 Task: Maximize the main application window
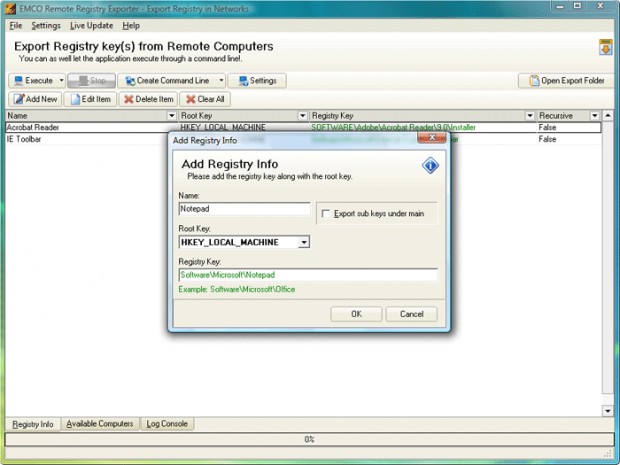pos(577,6)
